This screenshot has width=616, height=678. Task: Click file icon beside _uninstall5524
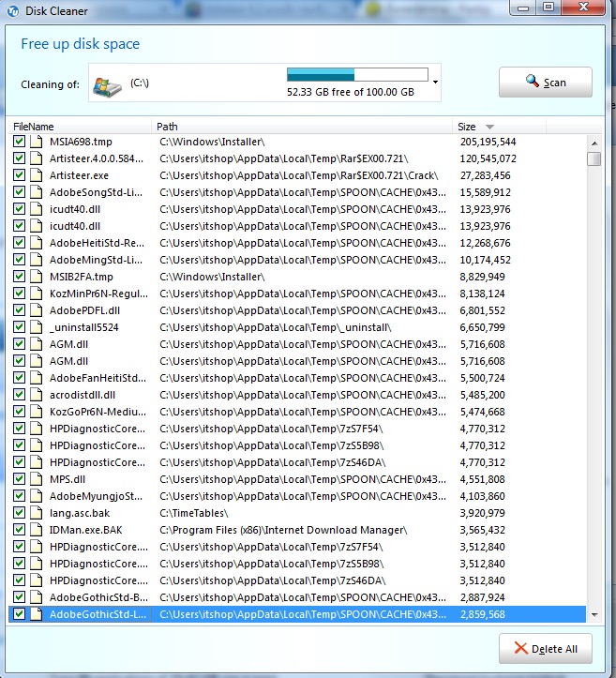click(37, 327)
